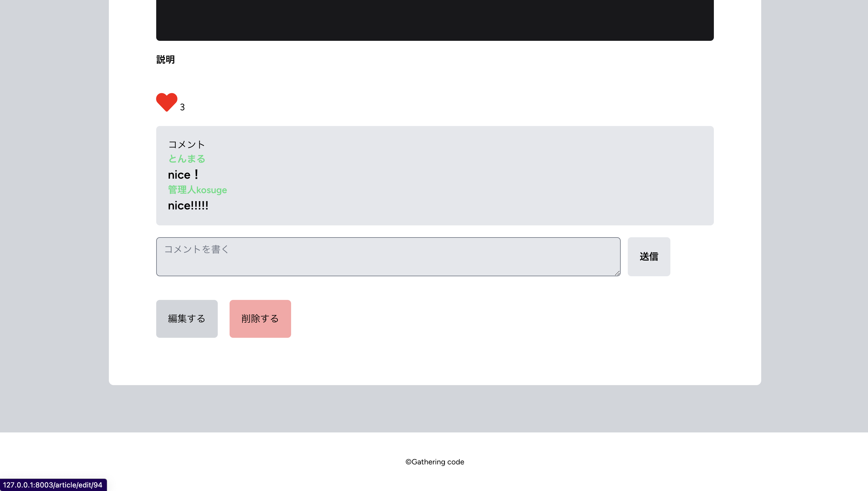Viewport: 868px width, 491px height.
Task: Submit comment with 送信 button
Action: point(649,257)
